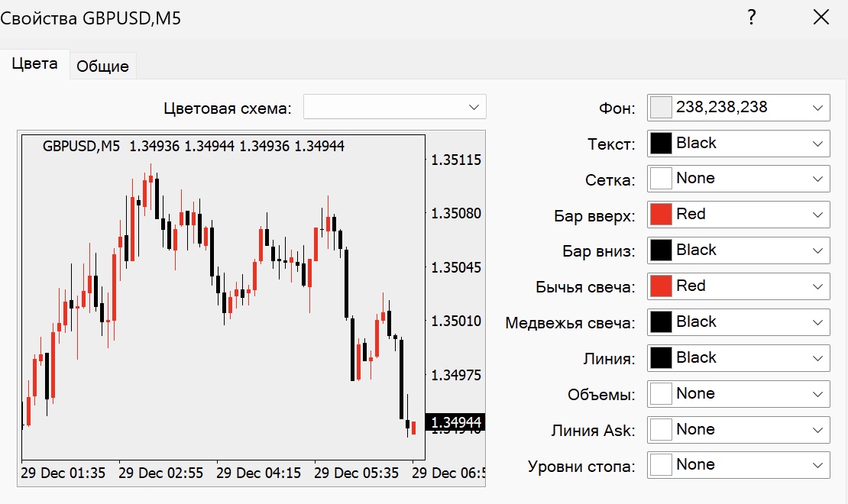Click the help question mark icon
This screenshot has height=504, width=848.
752,18
